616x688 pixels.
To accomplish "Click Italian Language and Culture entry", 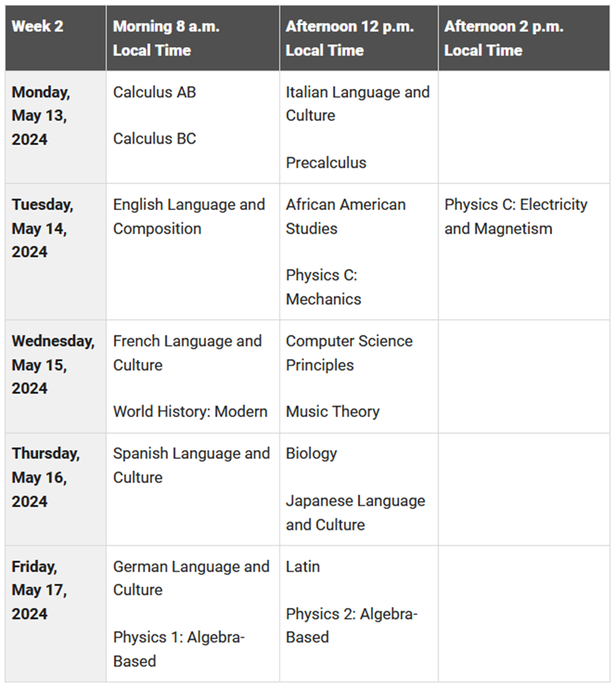I will [x=357, y=104].
